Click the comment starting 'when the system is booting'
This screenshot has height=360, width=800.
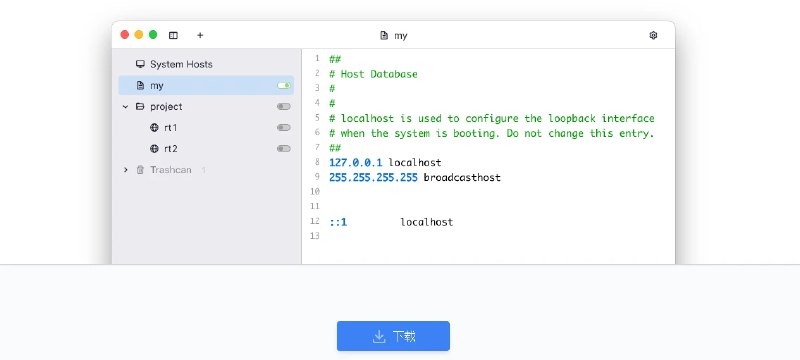tap(491, 134)
